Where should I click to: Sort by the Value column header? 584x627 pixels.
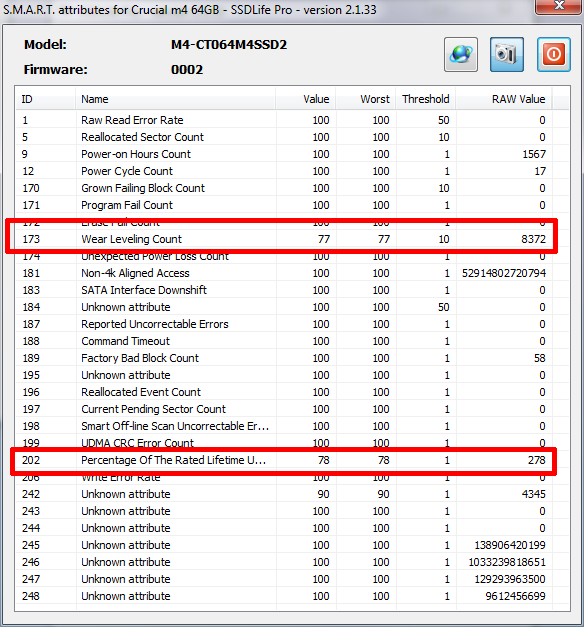click(306, 99)
